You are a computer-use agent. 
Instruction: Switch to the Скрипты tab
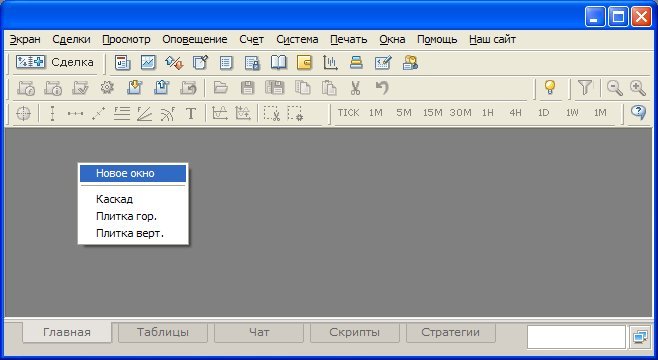pos(355,332)
